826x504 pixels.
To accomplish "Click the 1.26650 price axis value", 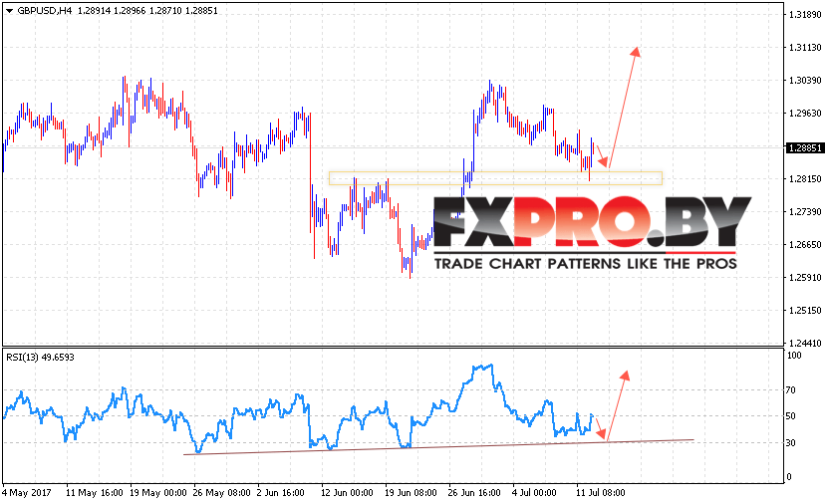I will point(805,244).
